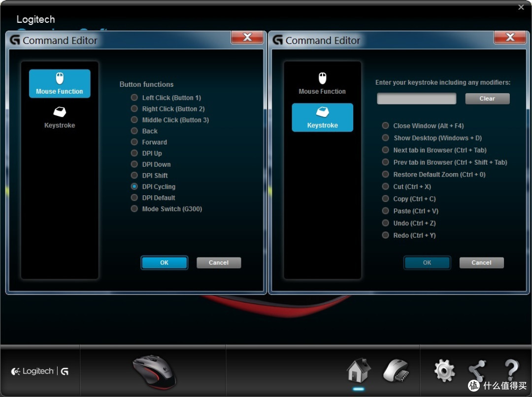Viewport: 532px width, 397px height.
Task: Choose Redo (Ctrl + Y) preset
Action: (385, 235)
